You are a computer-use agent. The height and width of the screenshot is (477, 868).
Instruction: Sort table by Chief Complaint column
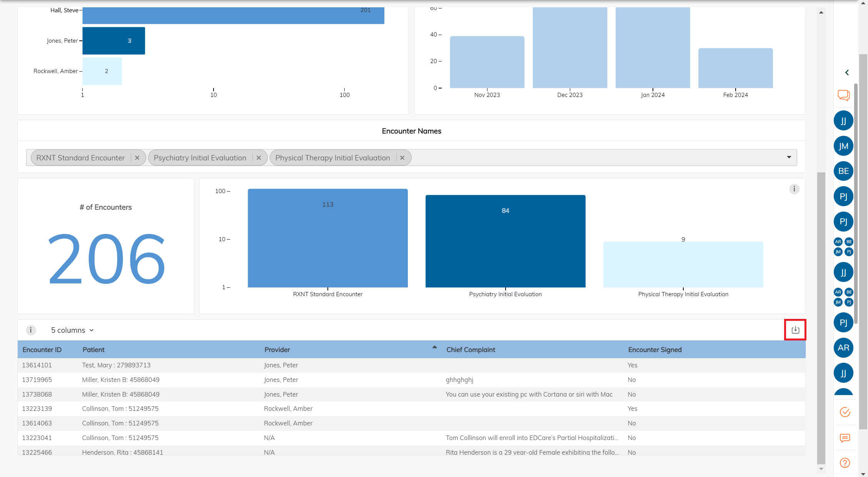471,350
